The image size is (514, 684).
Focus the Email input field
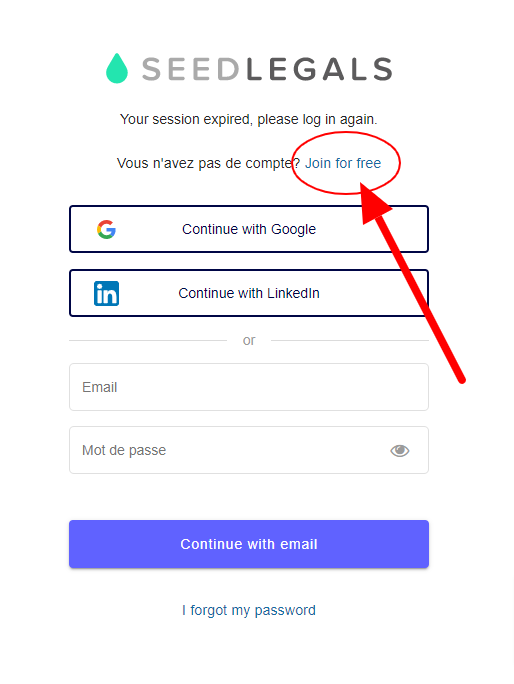pyautogui.click(x=249, y=387)
